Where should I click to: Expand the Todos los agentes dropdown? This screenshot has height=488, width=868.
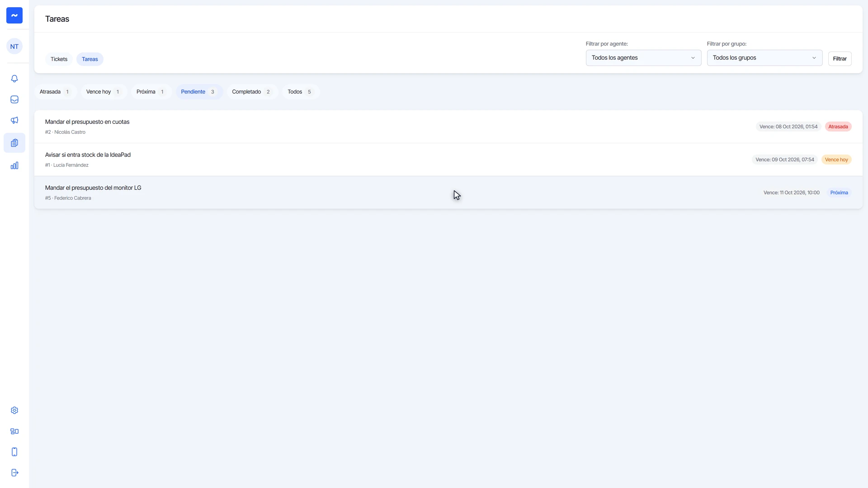[643, 58]
